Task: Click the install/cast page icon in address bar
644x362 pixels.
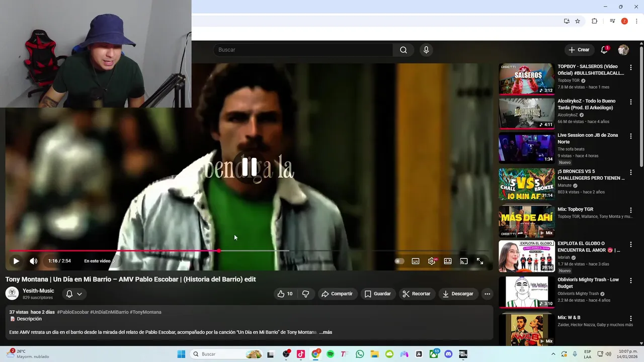Action: (x=567, y=21)
